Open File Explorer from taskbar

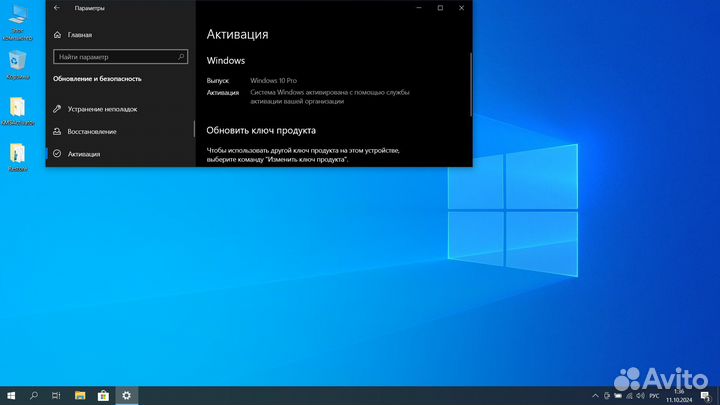pos(80,395)
